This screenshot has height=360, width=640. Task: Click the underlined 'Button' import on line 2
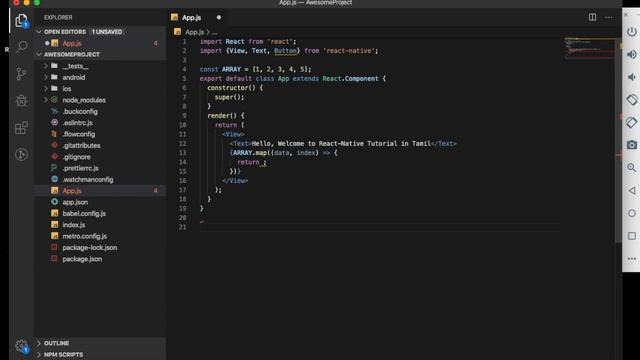pos(285,51)
